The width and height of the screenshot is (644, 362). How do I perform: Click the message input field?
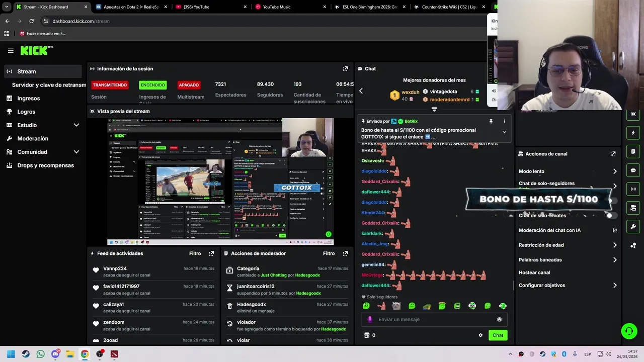434,319
